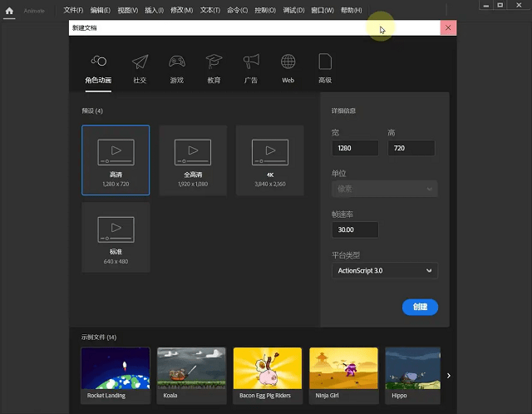Open the 单位 units dropdown

[x=384, y=189]
